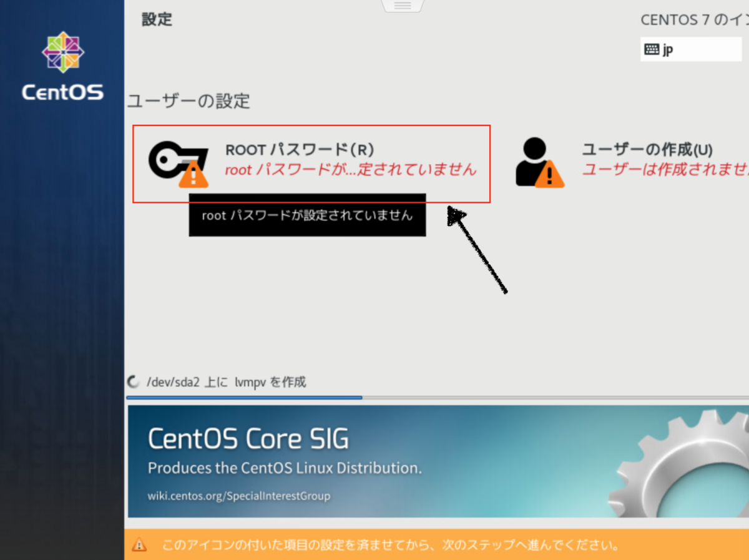Click '/dev/sda2 上に lvmpv を作成' status text
The width and height of the screenshot is (749, 560).
pyautogui.click(x=226, y=382)
